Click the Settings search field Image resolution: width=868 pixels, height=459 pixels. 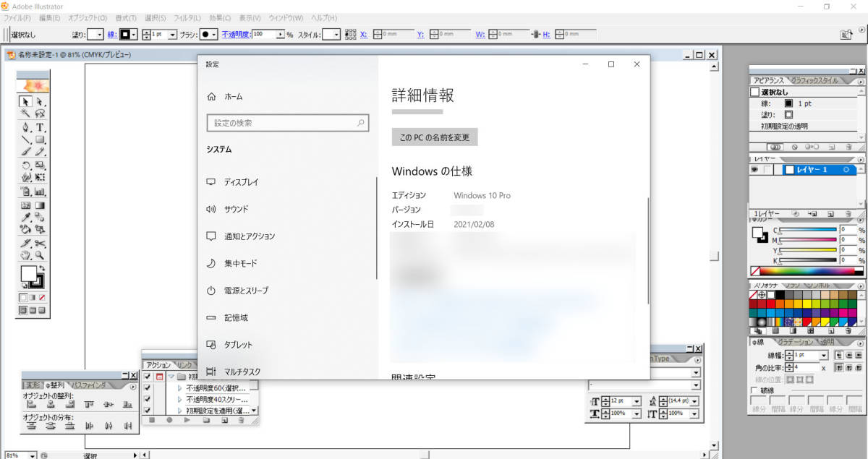click(287, 123)
